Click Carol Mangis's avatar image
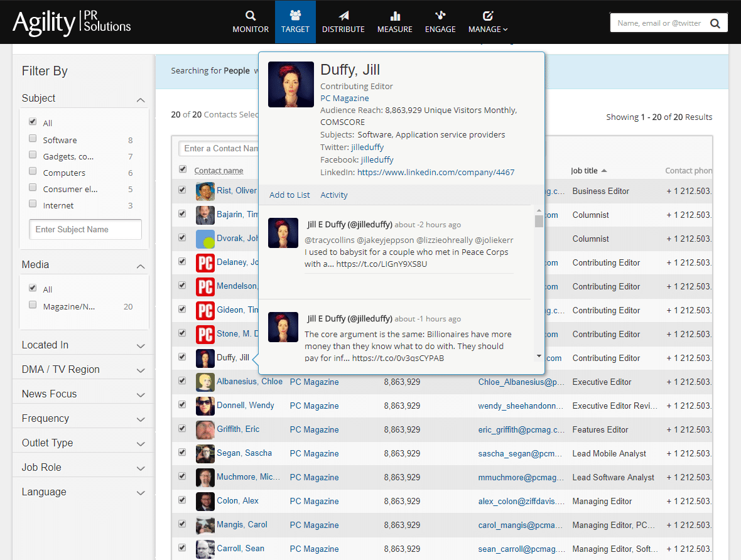 click(x=205, y=525)
